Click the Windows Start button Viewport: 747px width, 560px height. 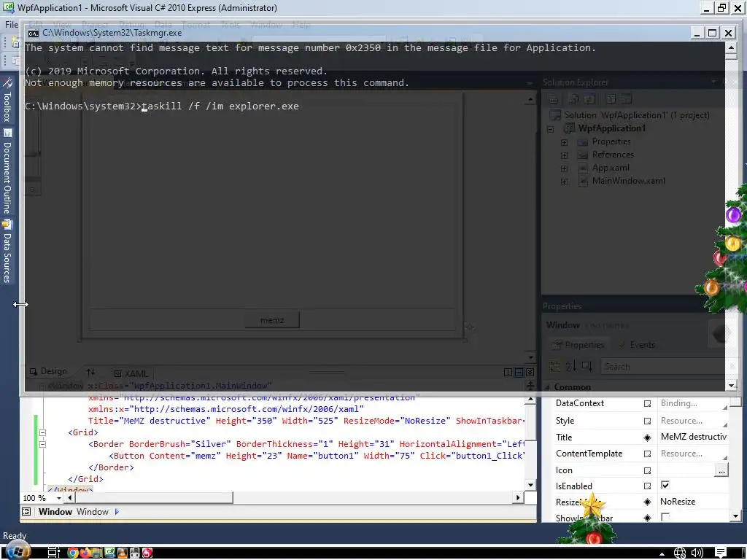point(18,552)
